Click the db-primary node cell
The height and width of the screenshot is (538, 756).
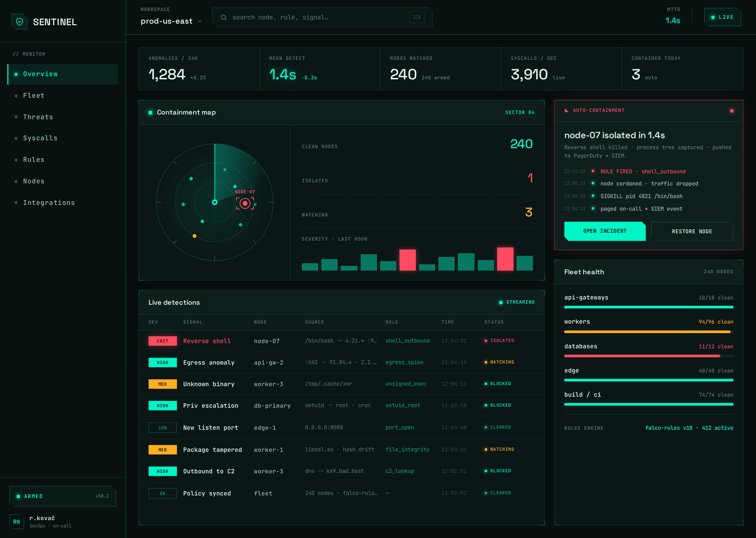click(x=272, y=406)
